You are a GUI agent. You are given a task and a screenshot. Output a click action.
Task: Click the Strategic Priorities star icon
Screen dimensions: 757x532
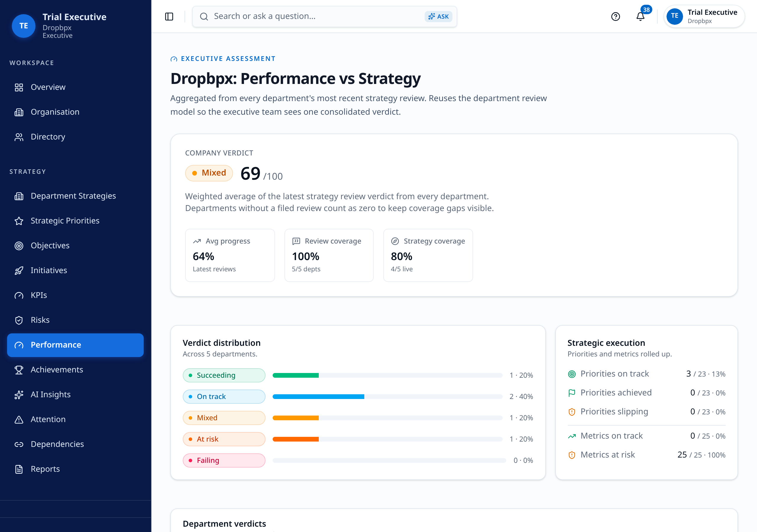(x=19, y=221)
